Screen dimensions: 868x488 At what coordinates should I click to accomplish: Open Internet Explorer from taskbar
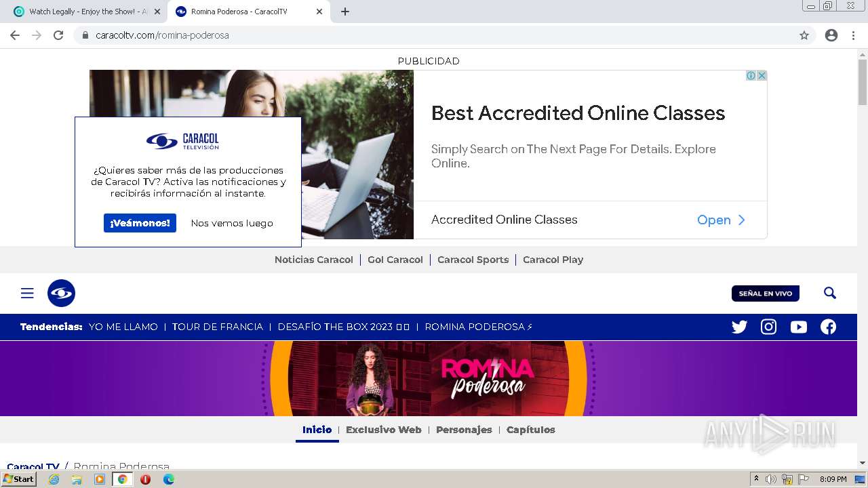(x=54, y=479)
